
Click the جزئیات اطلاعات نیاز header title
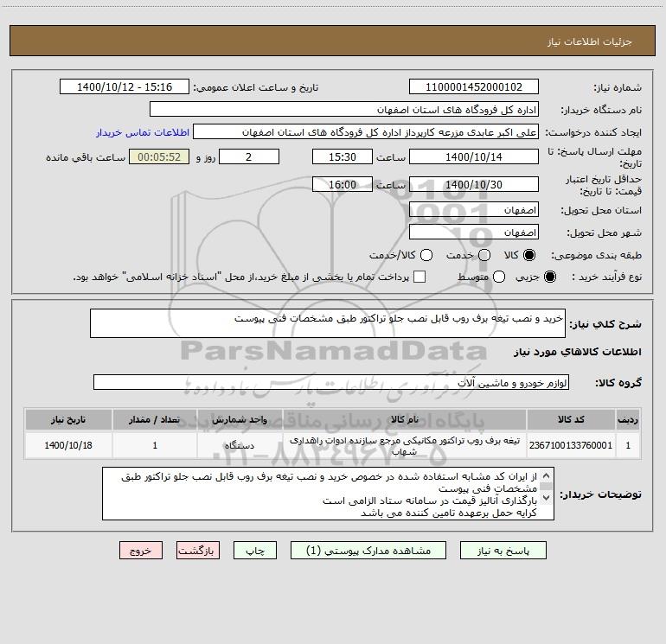click(x=590, y=41)
